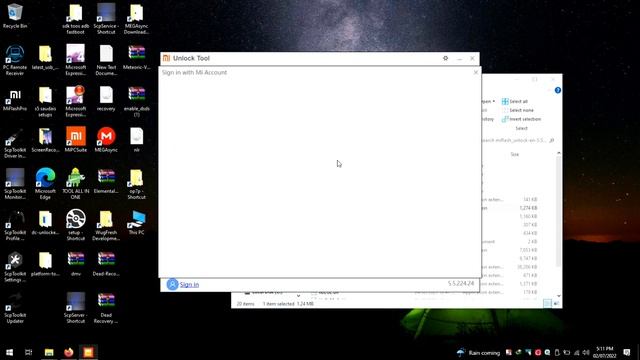Switch File Explorer to large icons view
The height and width of the screenshot is (360, 640).
[x=556, y=303]
